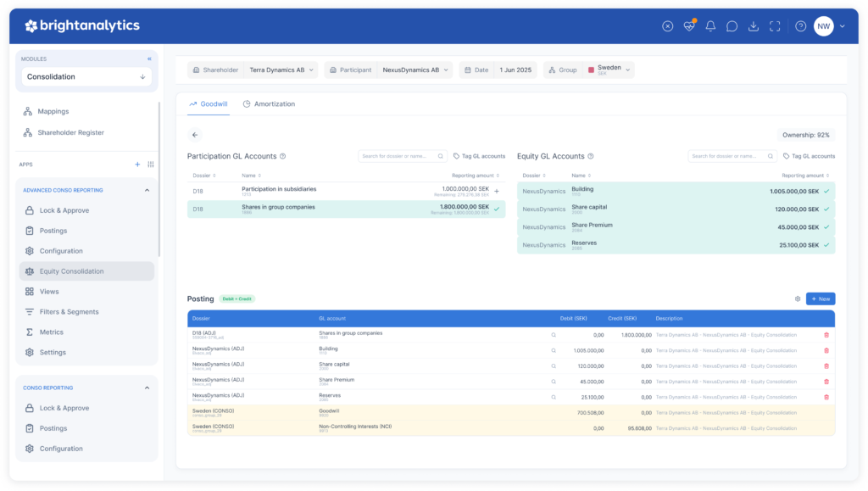Open the Consolidation module dropdown
The image size is (868, 491).
tap(86, 76)
